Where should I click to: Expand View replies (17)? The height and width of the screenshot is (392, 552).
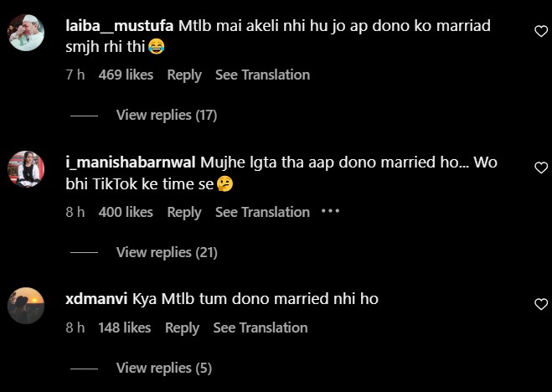(x=166, y=115)
